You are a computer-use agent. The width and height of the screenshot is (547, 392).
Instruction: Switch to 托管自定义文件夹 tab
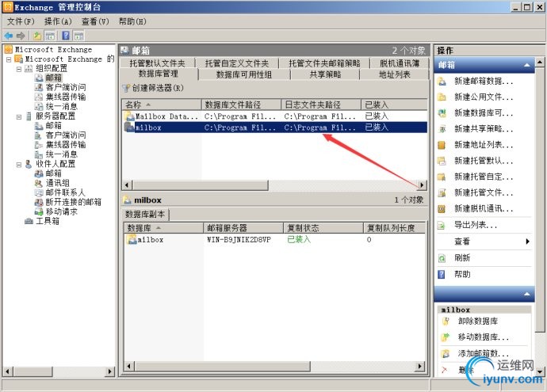(x=237, y=63)
